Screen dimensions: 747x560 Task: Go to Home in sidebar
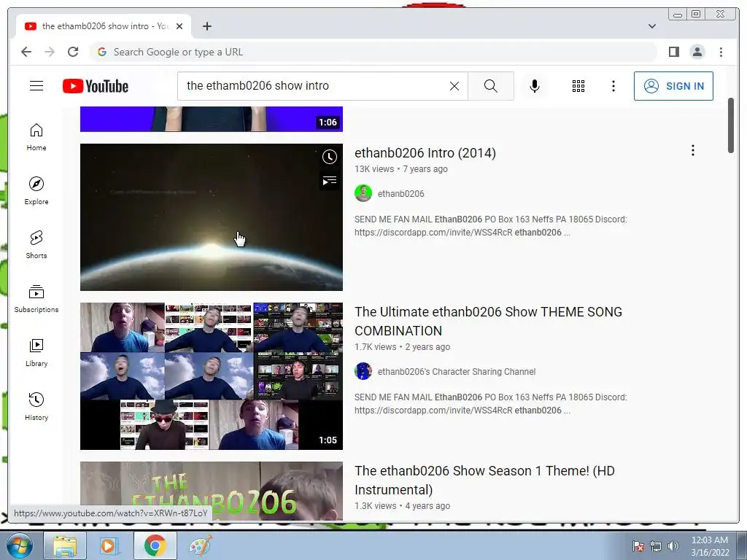[36, 138]
